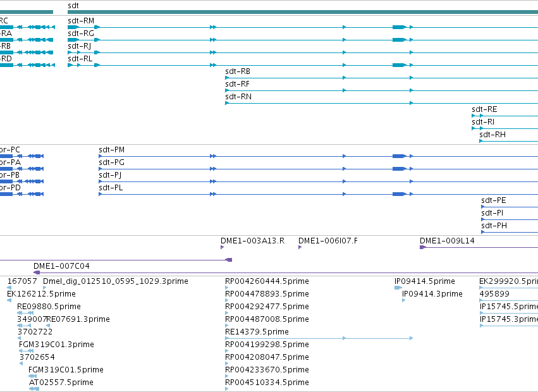Click the sdt-RE transcript label
Viewport: 538px width, 392px height.
point(484,109)
